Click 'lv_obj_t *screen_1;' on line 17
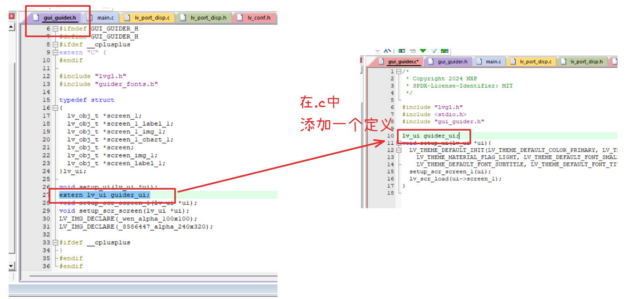 (x=105, y=116)
